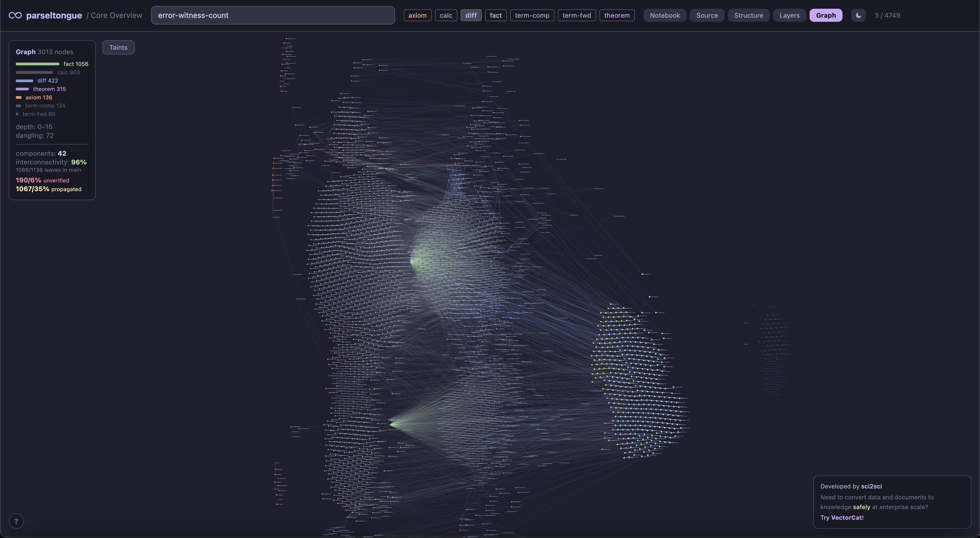Enable the fact filter chip
The width and height of the screenshot is (980, 538).
(496, 15)
